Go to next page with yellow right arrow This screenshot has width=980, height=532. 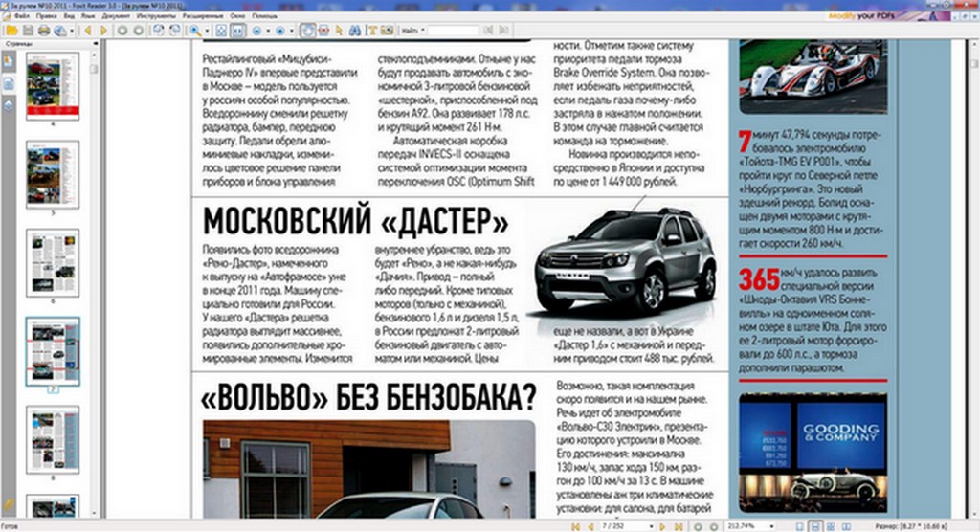103,30
